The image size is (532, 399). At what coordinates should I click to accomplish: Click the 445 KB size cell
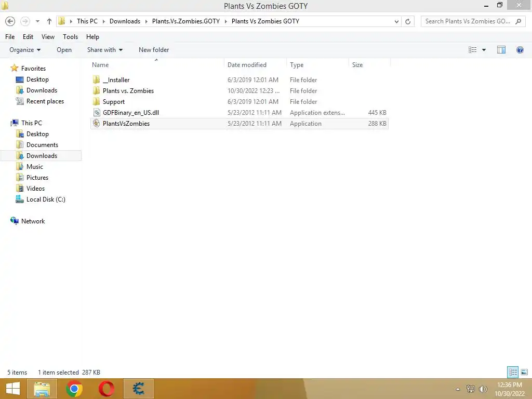coord(377,113)
